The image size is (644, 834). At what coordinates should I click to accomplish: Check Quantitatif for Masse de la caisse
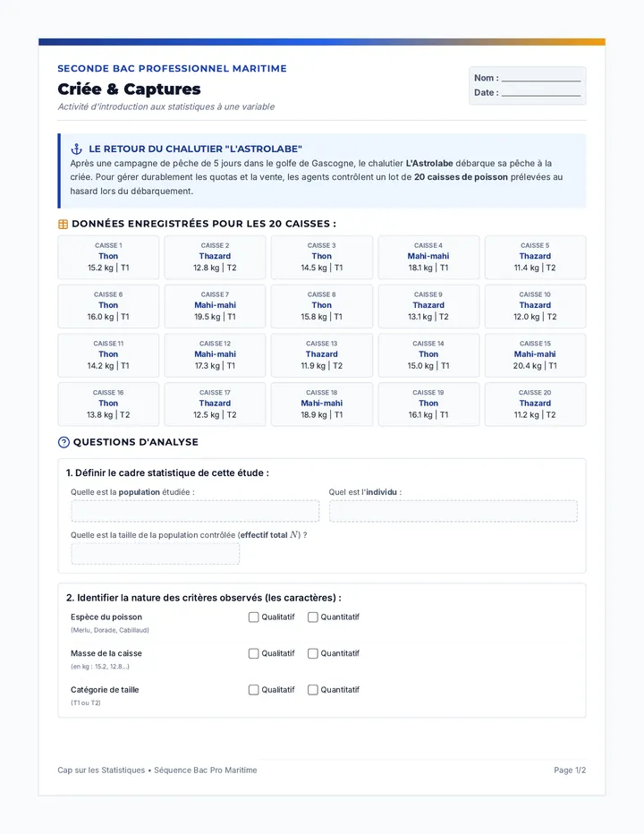click(313, 653)
